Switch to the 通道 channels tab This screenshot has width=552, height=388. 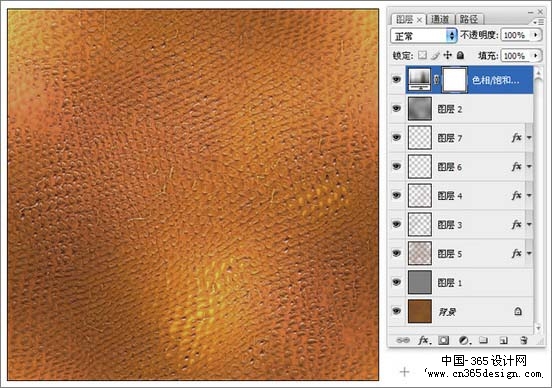click(440, 19)
